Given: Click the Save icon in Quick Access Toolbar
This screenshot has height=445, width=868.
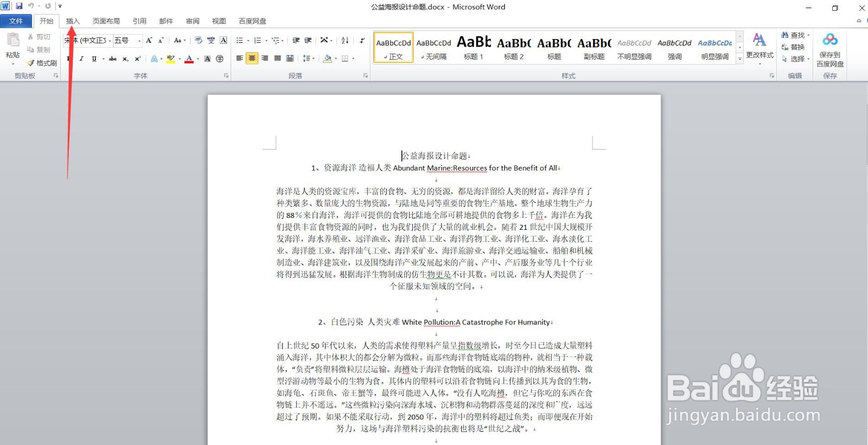Looking at the screenshot, I should coord(19,7).
